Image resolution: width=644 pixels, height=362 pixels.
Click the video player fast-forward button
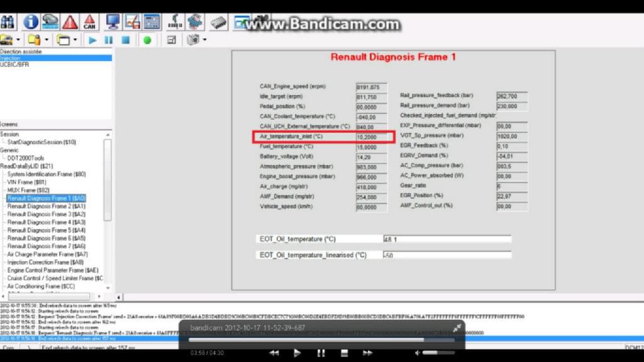click(367, 353)
